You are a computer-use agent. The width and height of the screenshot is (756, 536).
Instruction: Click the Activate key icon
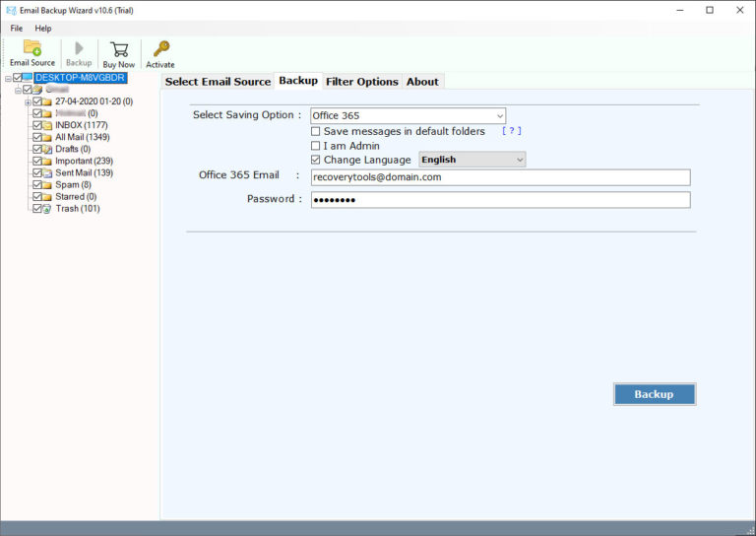(161, 48)
